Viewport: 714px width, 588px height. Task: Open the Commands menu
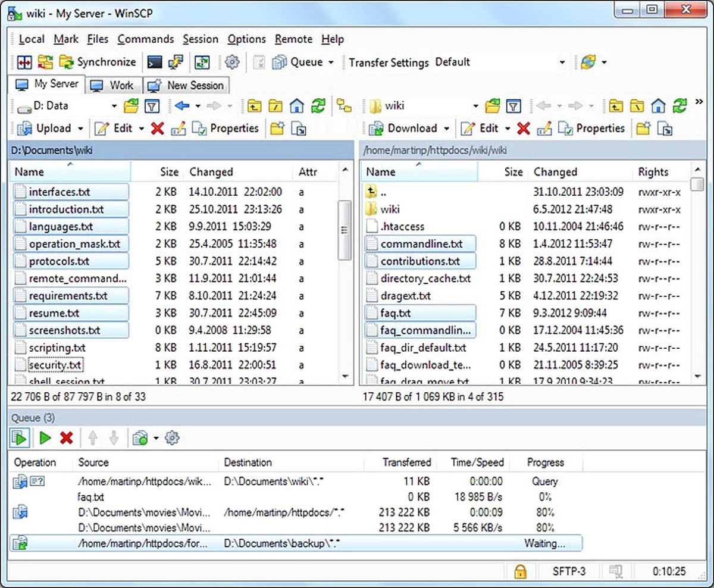(x=146, y=39)
